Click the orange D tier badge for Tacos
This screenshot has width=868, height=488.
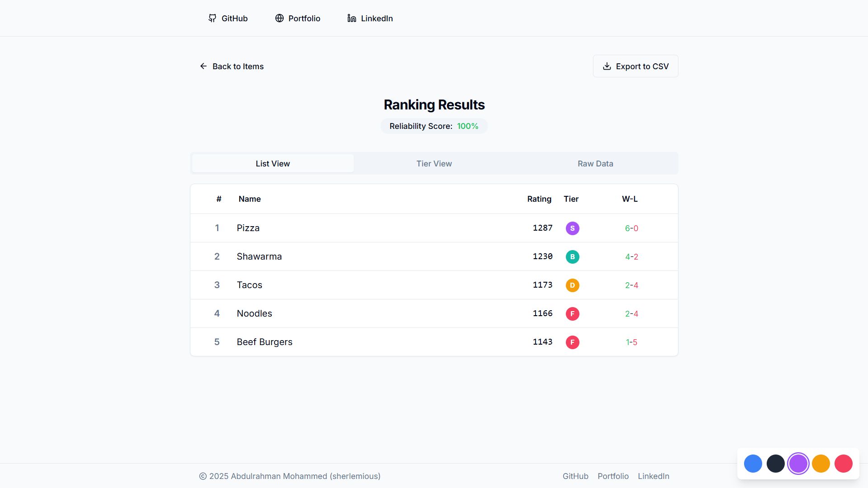coord(572,285)
